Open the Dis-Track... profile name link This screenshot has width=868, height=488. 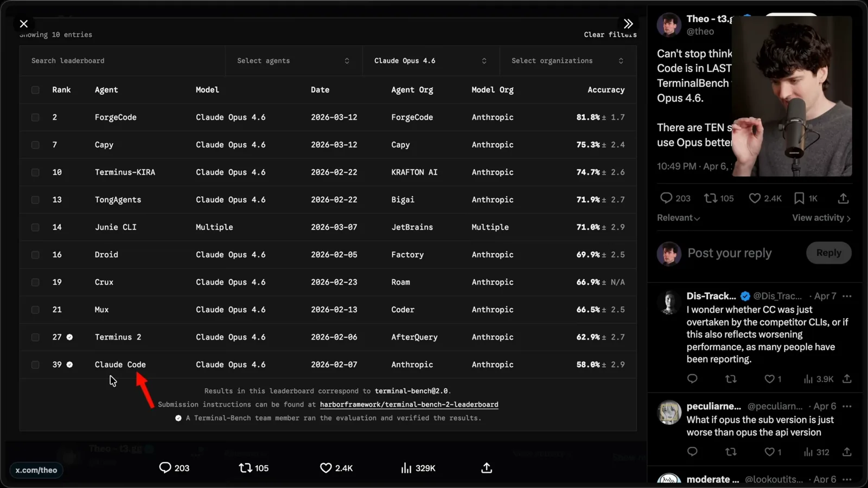(x=711, y=296)
